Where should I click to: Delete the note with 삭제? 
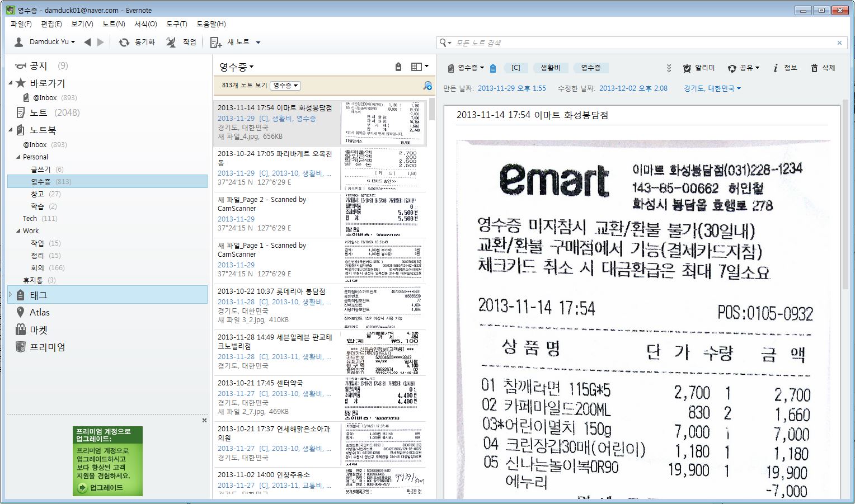click(x=823, y=68)
